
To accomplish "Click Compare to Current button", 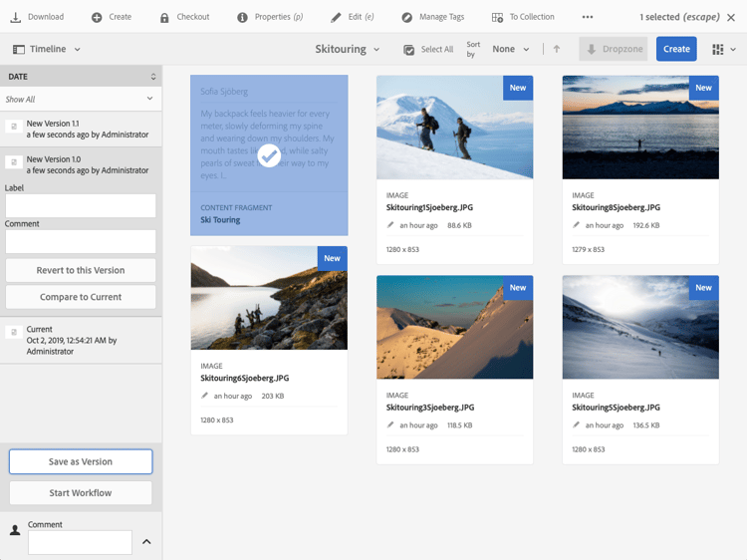I will click(x=81, y=297).
